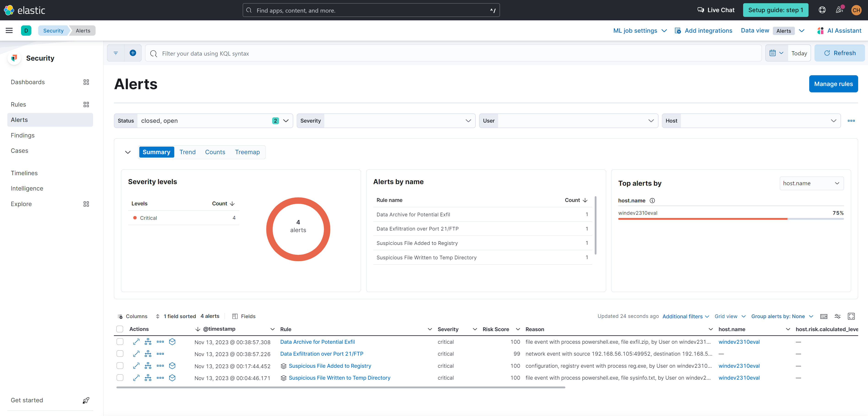
Task: Enter fullscreen mode for alerts table
Action: pyautogui.click(x=851, y=316)
